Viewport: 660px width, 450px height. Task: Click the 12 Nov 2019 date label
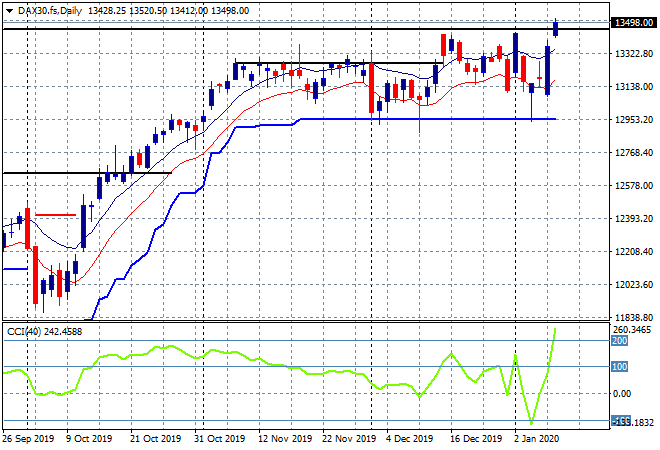click(285, 439)
